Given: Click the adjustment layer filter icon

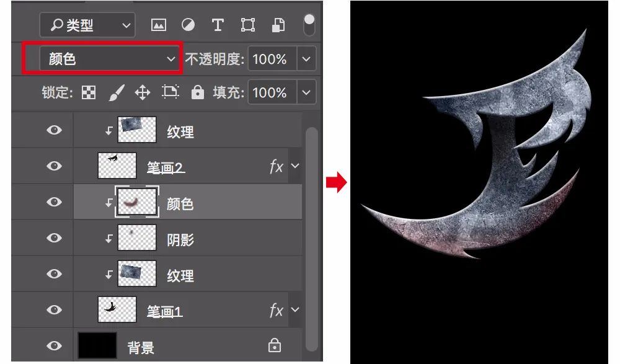Looking at the screenshot, I should tap(188, 25).
